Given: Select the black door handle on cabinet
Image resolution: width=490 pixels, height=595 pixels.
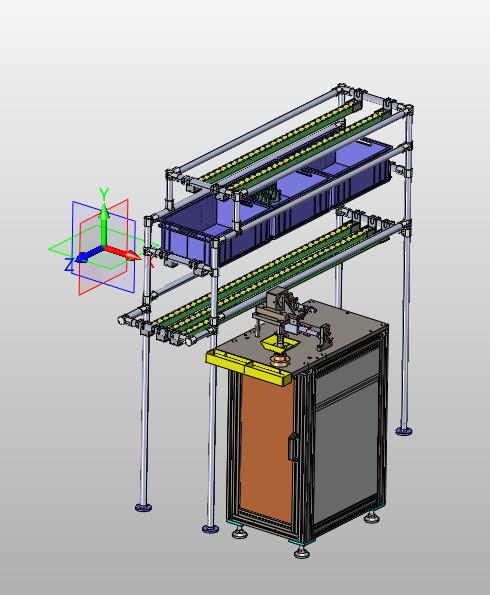Looking at the screenshot, I should 292,447.
